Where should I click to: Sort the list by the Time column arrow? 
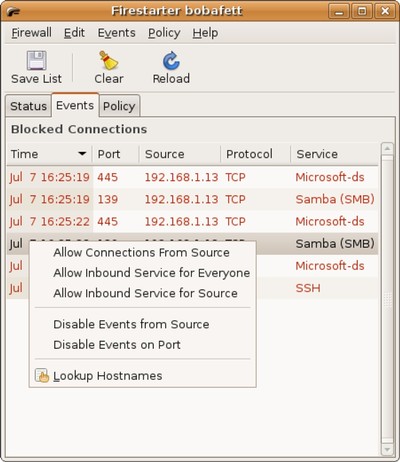(82, 154)
